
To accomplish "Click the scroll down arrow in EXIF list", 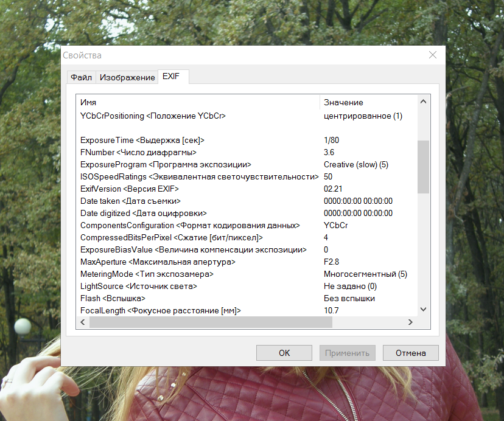I will click(x=423, y=309).
